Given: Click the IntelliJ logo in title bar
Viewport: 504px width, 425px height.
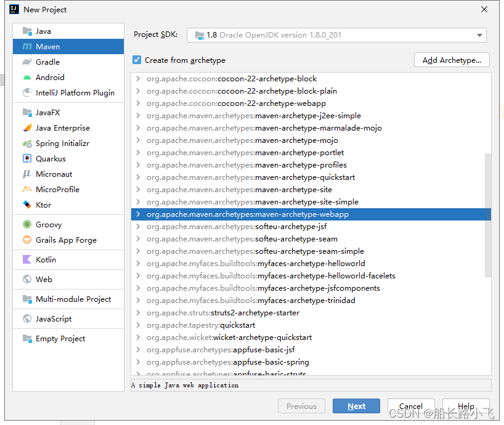Looking at the screenshot, I should pos(14,10).
